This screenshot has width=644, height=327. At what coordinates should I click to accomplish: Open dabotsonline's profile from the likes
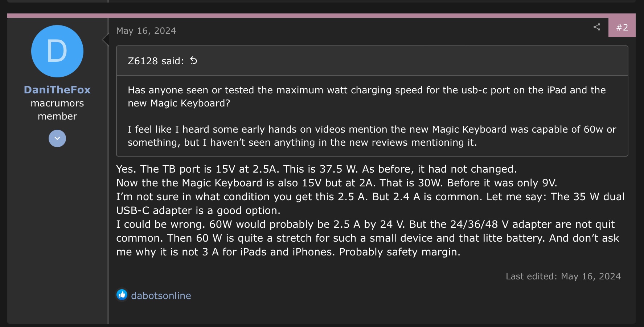pos(161,296)
